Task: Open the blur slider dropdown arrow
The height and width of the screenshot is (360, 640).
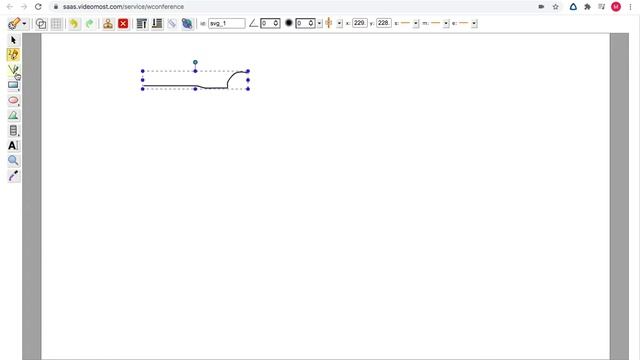Action: click(x=320, y=23)
